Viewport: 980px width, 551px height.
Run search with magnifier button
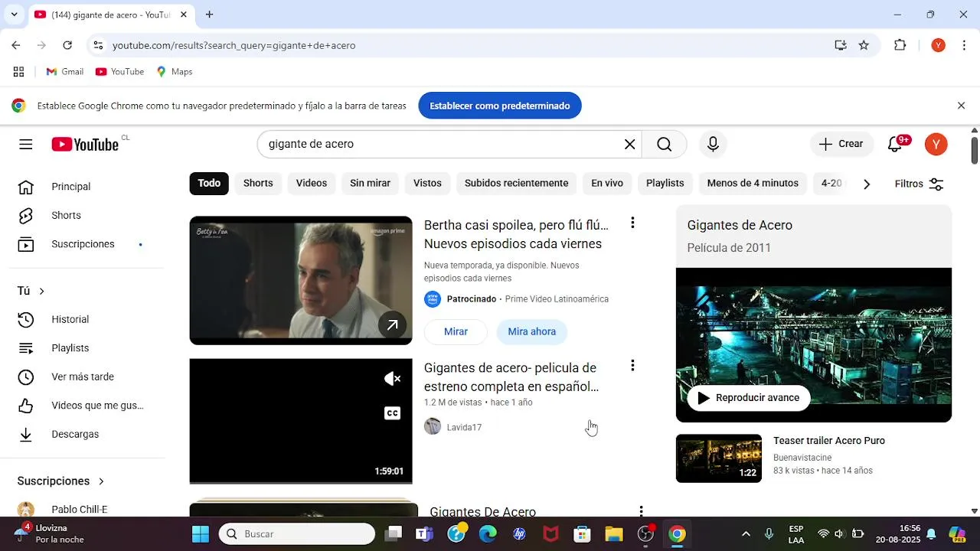664,145
